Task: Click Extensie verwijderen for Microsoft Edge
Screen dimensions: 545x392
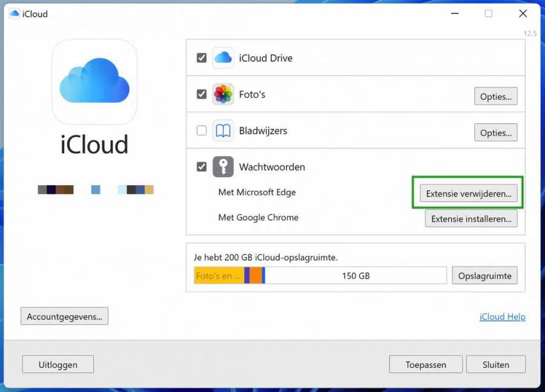Action: click(469, 194)
